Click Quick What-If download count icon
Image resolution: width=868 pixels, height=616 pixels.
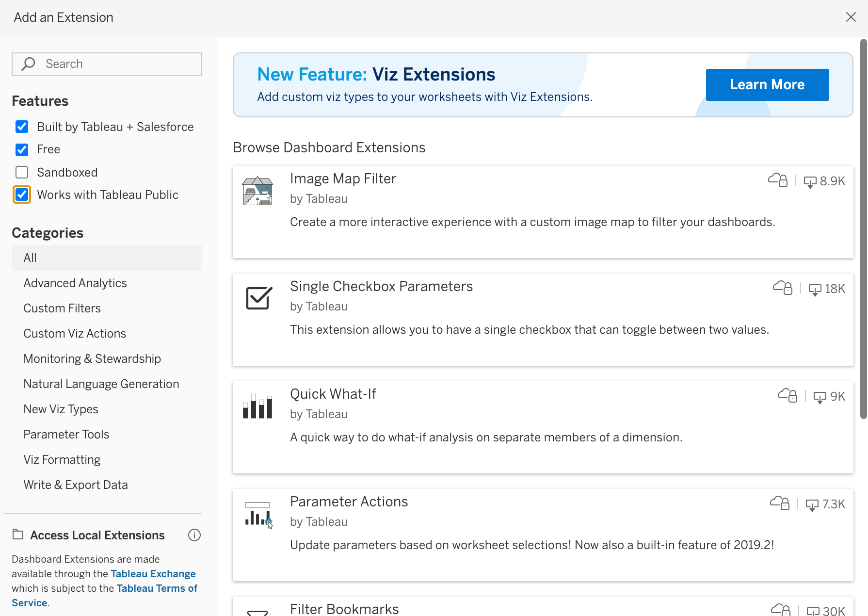820,397
